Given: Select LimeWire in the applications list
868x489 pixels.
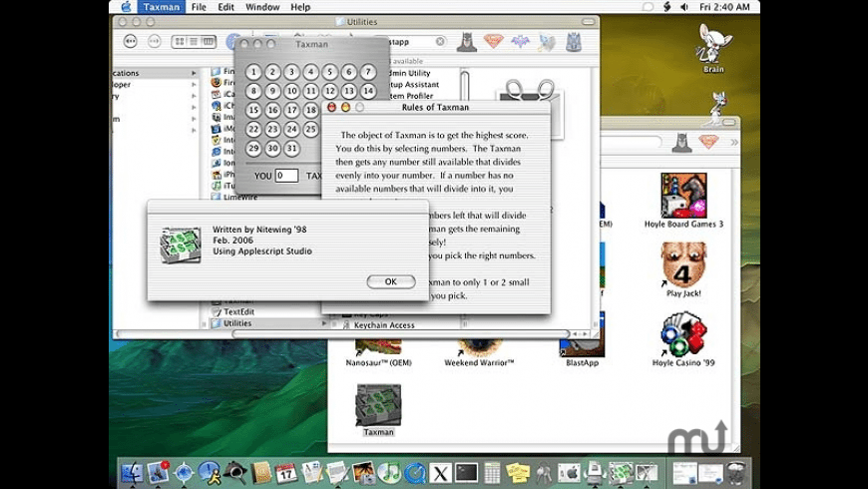Looking at the screenshot, I should [x=240, y=197].
